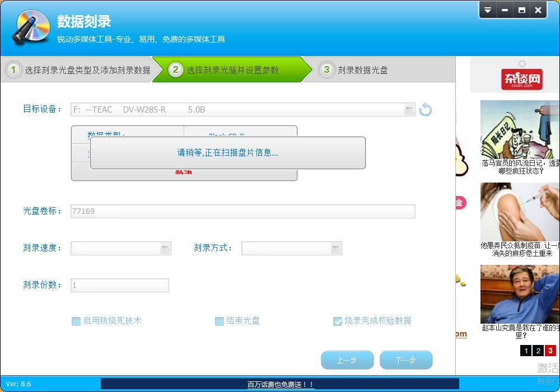560x392 pixels.
Task: Open the 刻录速度 dropdown
Action: coord(165,248)
